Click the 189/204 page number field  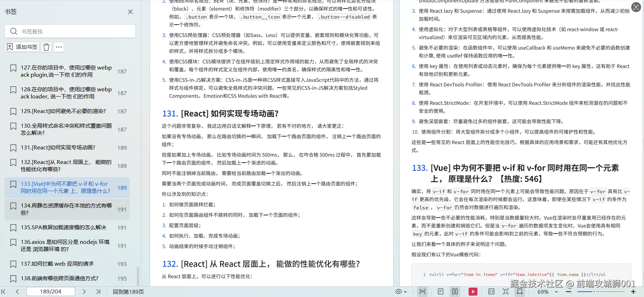51,292
